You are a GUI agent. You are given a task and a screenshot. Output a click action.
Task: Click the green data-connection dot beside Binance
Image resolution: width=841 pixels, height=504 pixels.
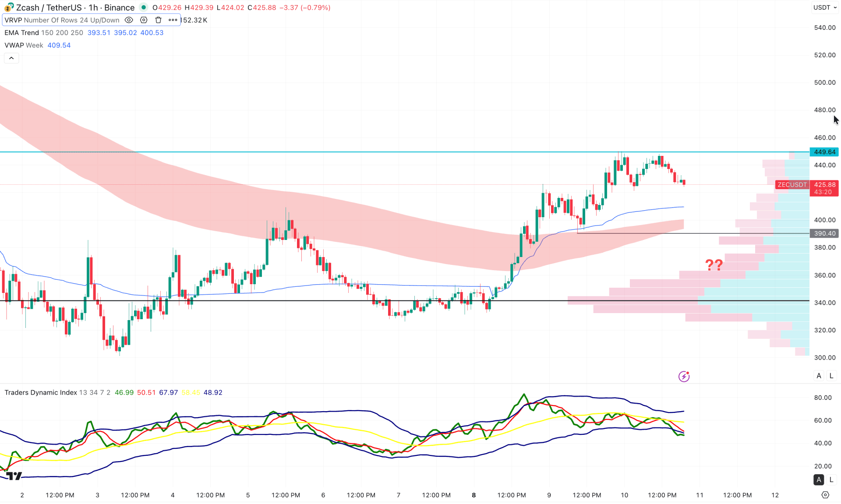click(x=143, y=7)
